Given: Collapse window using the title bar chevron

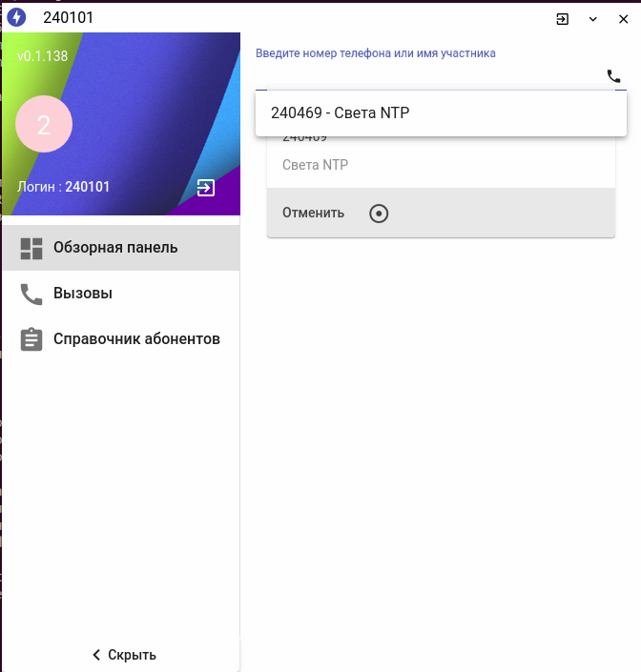Looking at the screenshot, I should pyautogui.click(x=593, y=19).
